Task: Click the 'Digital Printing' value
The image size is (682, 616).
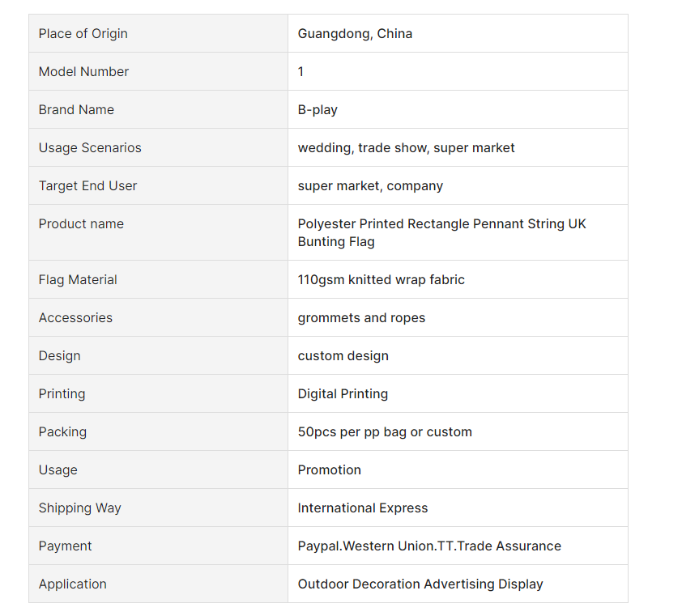Action: (343, 393)
